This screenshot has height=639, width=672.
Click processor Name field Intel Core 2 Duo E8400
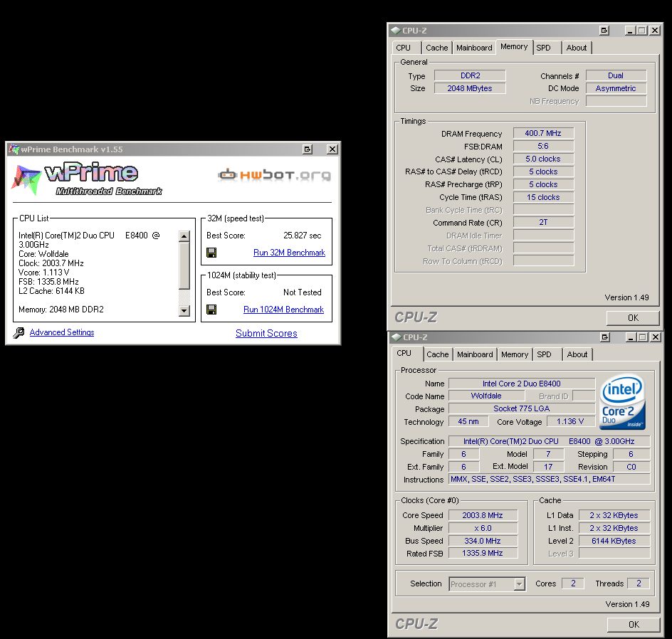tap(522, 384)
